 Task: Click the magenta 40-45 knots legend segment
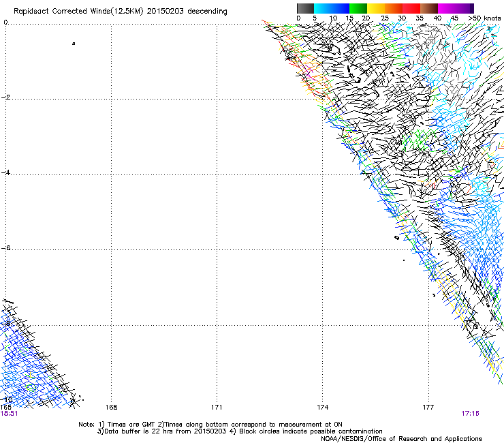point(447,8)
